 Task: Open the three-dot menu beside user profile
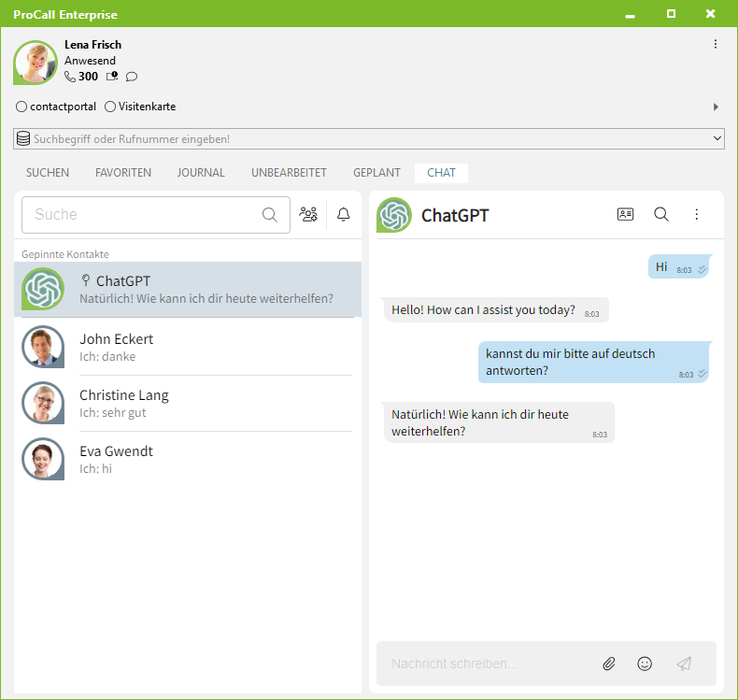(716, 44)
